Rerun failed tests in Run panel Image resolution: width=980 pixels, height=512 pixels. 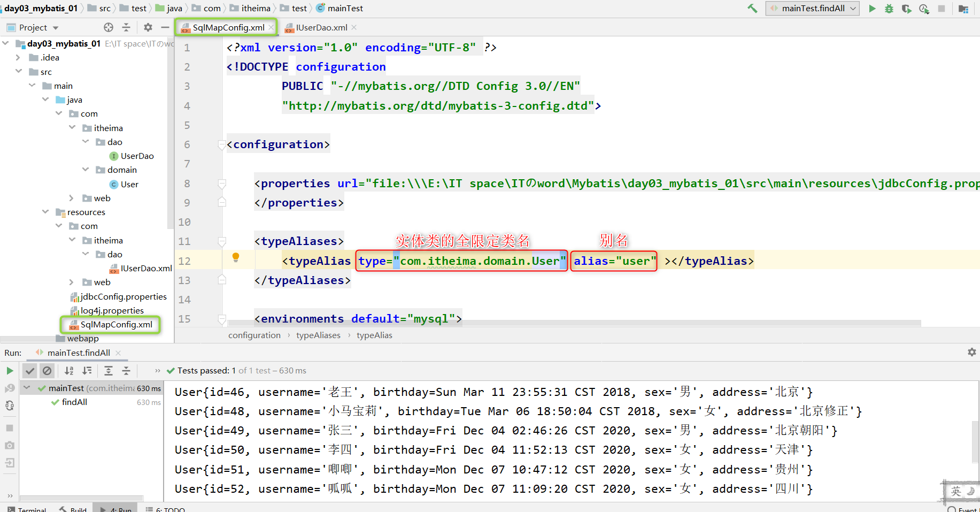click(10, 388)
